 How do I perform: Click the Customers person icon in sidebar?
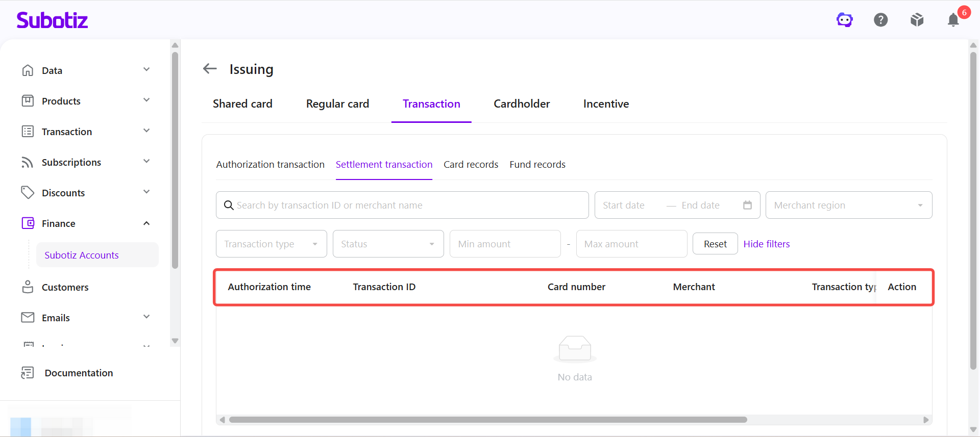point(28,287)
